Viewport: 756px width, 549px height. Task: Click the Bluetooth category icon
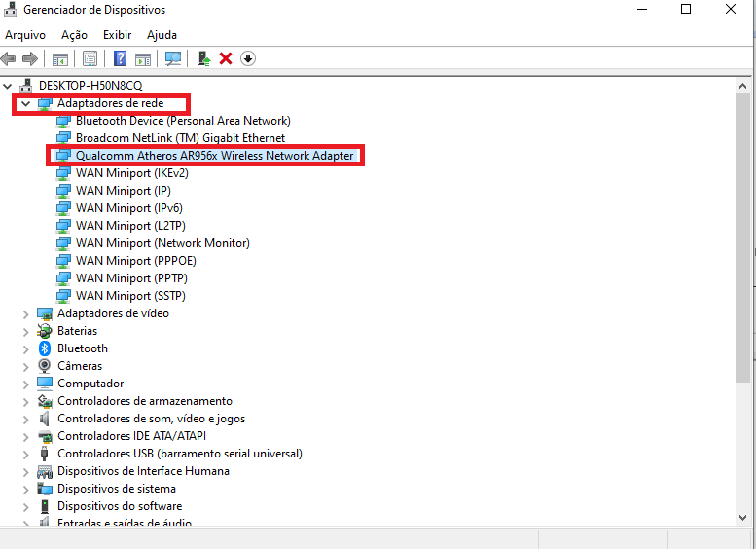pyautogui.click(x=45, y=348)
